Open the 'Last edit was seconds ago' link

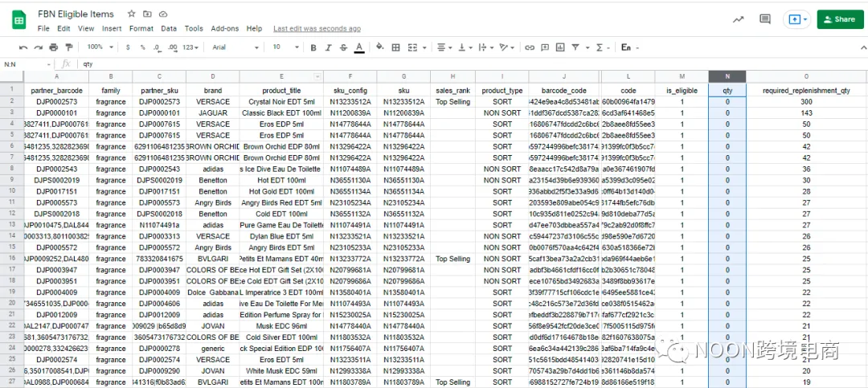coord(316,29)
